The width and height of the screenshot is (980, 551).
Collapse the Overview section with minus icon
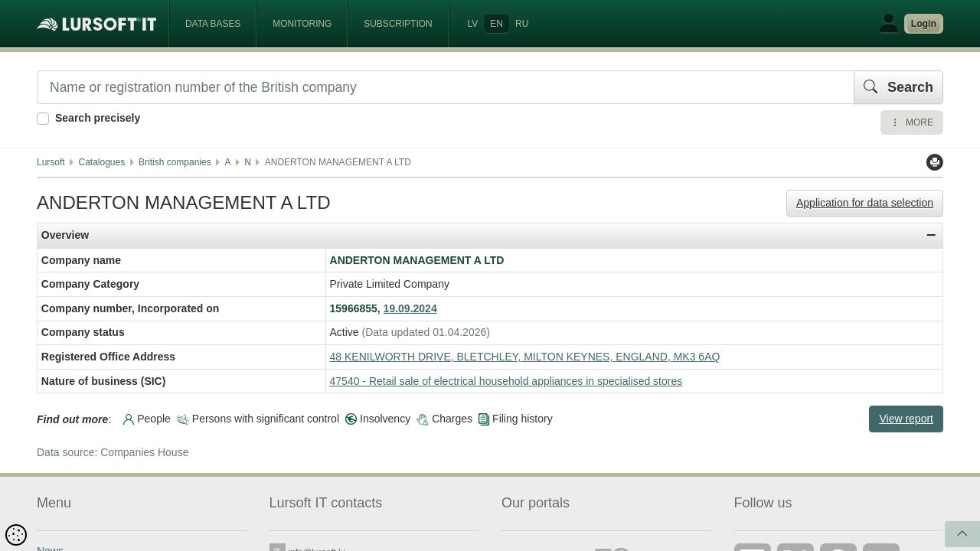(x=931, y=235)
